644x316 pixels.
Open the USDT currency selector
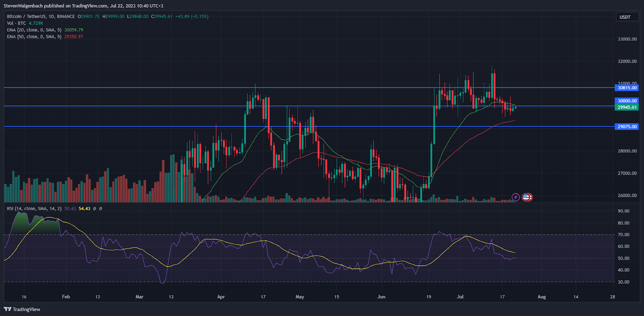627,17
